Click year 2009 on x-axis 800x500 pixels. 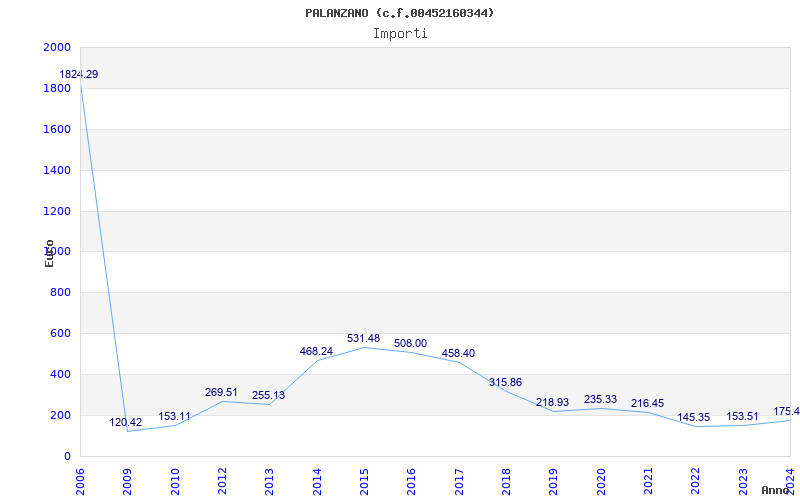(127, 482)
